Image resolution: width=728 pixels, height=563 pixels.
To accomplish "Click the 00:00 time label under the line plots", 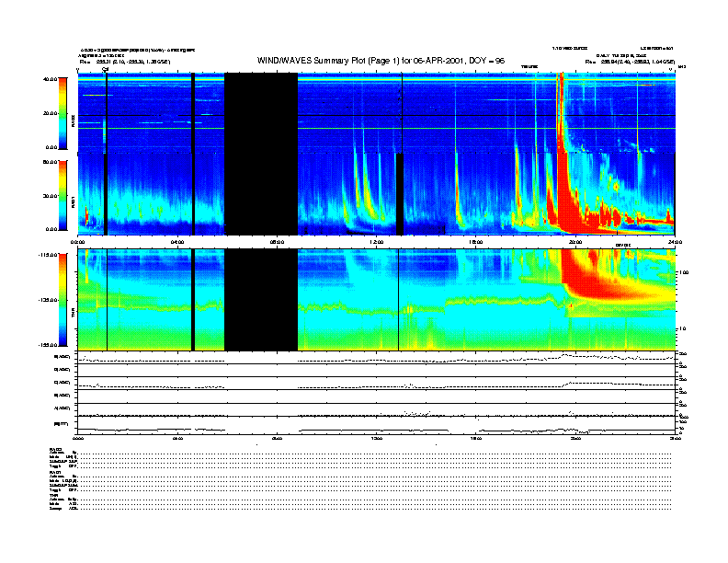I will [78, 438].
